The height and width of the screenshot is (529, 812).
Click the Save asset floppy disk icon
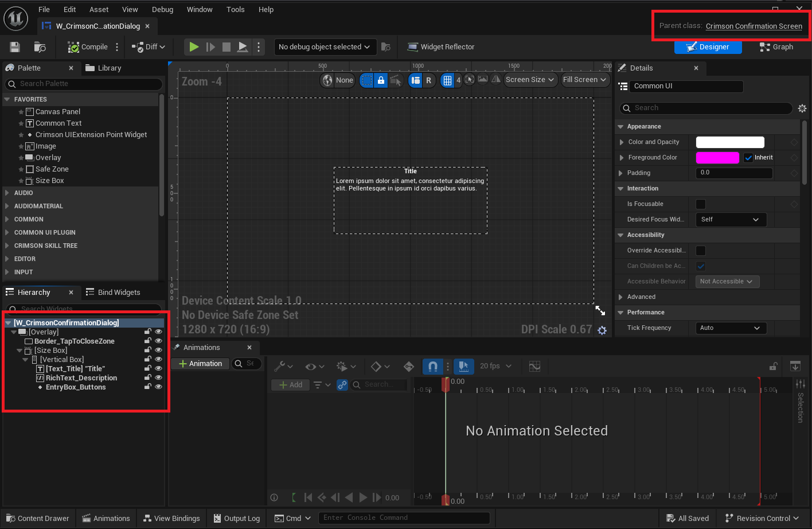point(15,47)
